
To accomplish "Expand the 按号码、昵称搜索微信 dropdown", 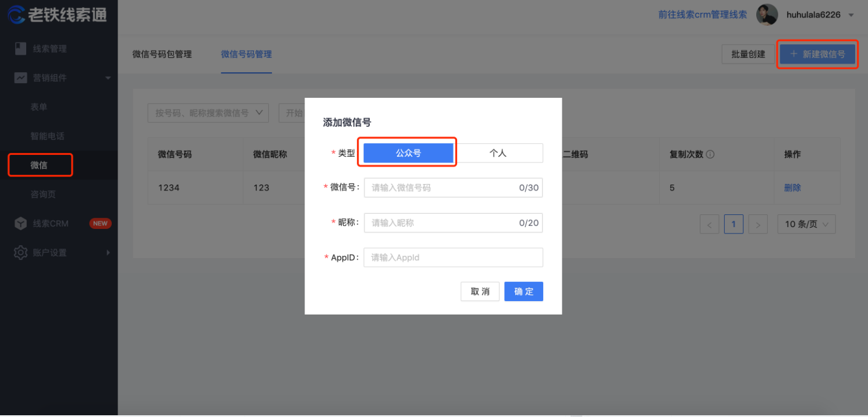I will click(208, 112).
